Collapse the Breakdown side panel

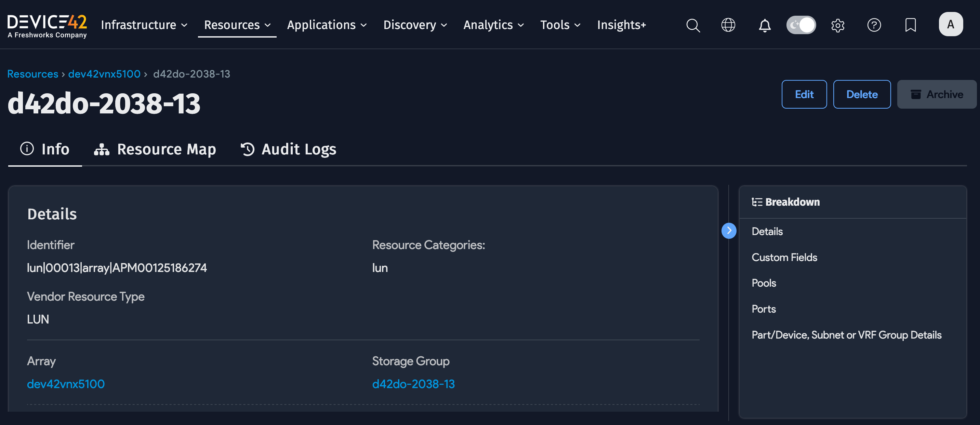[x=729, y=230]
